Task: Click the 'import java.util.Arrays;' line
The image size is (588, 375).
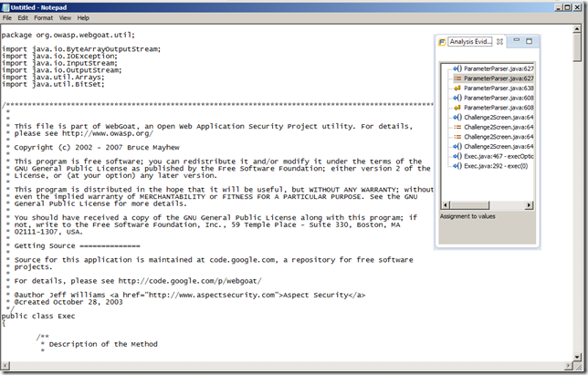Action: coord(53,78)
